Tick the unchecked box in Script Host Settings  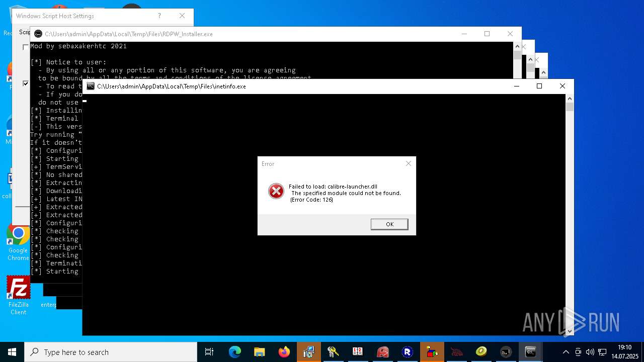point(26,47)
